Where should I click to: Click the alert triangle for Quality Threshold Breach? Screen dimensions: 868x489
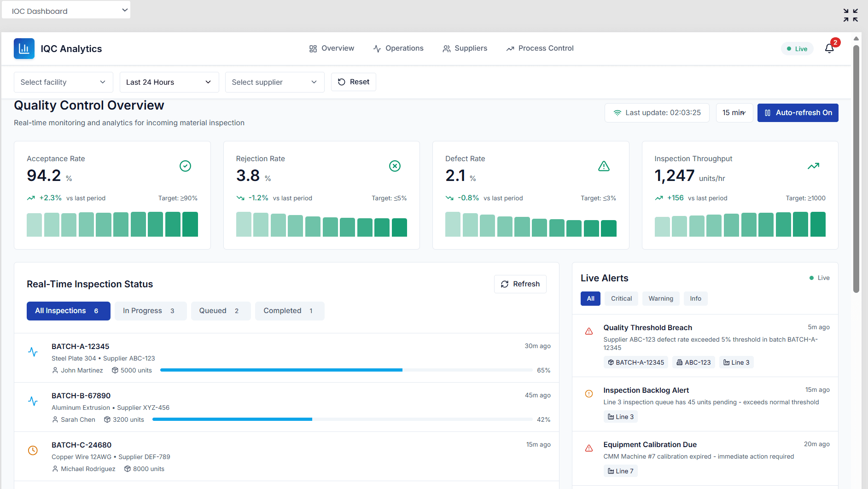pyautogui.click(x=588, y=331)
